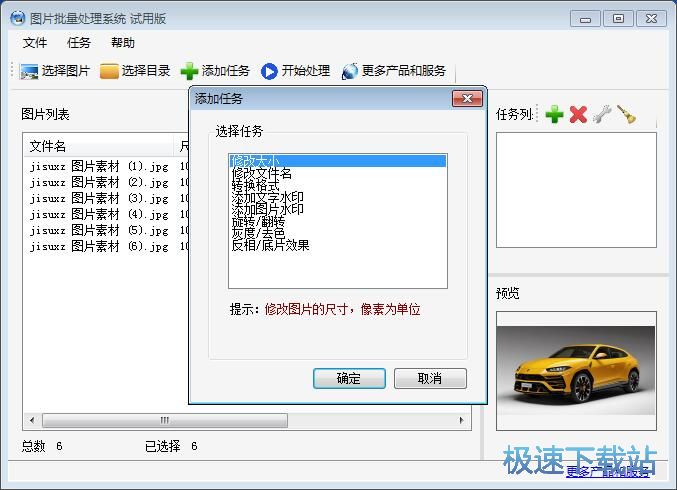The image size is (677, 490).
Task: Click the 添加任务 green plus toolbar icon
Action: click(x=189, y=71)
